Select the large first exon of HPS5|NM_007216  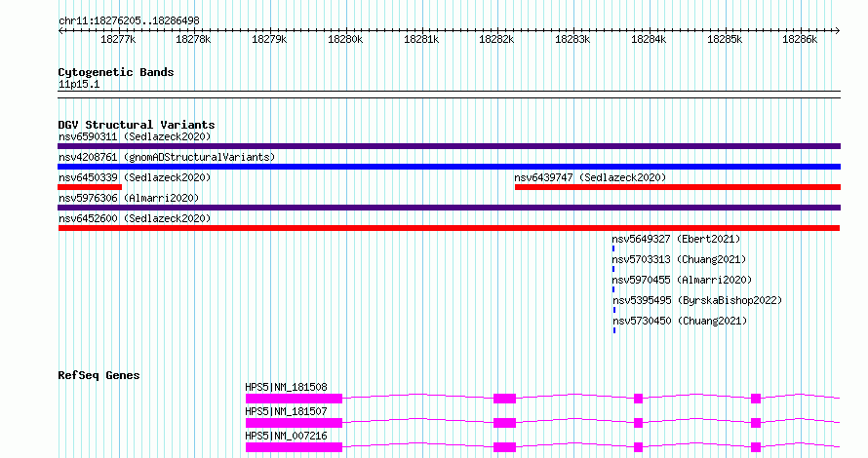[x=294, y=447]
